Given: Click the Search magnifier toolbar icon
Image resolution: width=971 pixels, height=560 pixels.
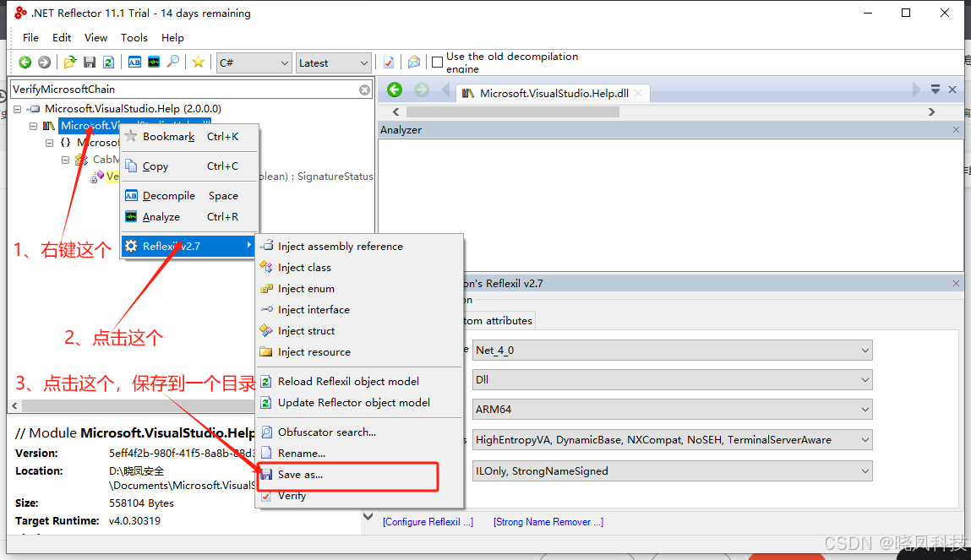Looking at the screenshot, I should point(173,62).
